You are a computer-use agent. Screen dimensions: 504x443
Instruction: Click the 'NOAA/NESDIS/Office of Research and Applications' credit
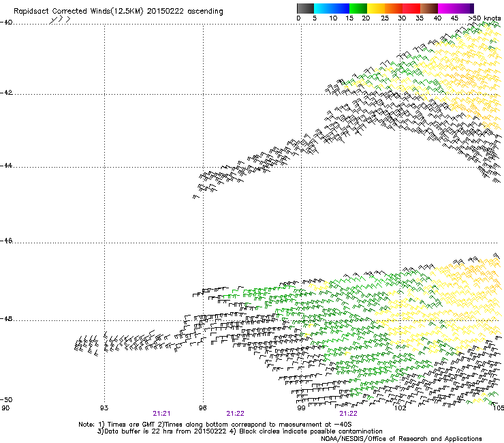[401, 439]
